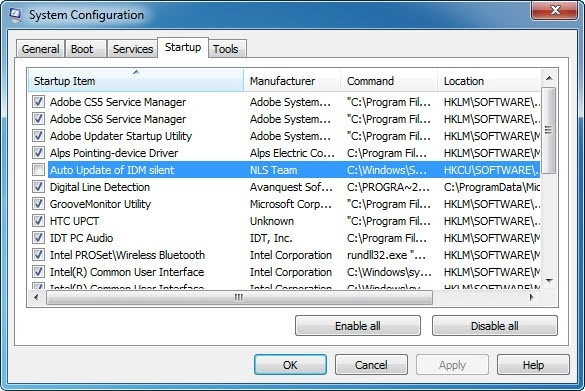Uncheck Intel PROSet\Wireless Bluetooth checkbox
585x391 pixels.
[x=38, y=255]
